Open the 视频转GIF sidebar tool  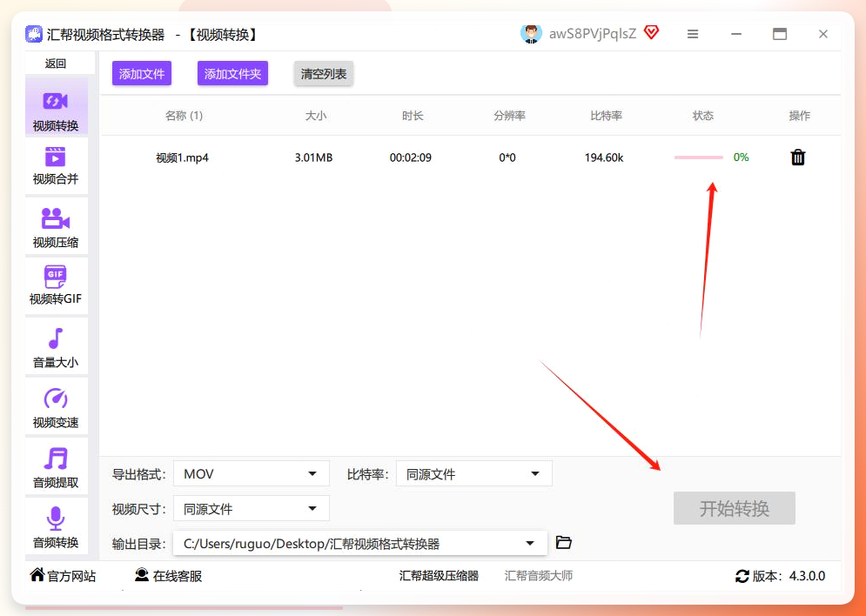click(x=56, y=285)
